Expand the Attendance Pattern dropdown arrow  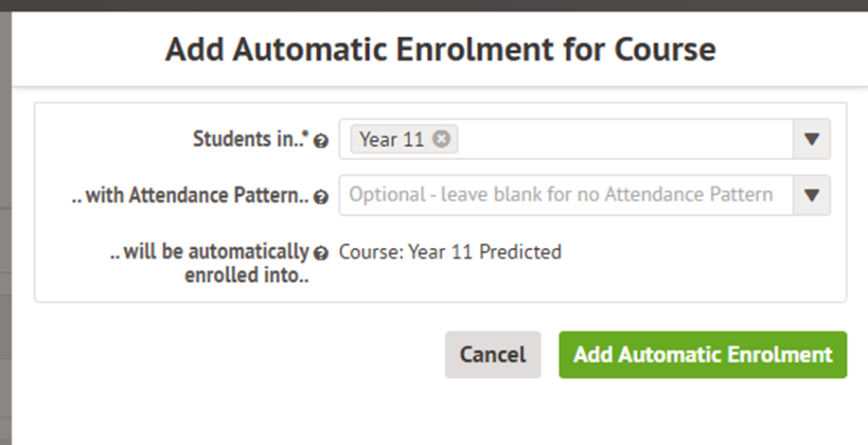coord(810,195)
